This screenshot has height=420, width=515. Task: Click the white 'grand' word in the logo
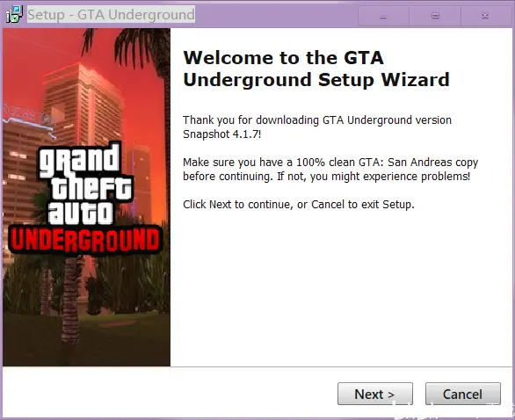[x=79, y=160]
